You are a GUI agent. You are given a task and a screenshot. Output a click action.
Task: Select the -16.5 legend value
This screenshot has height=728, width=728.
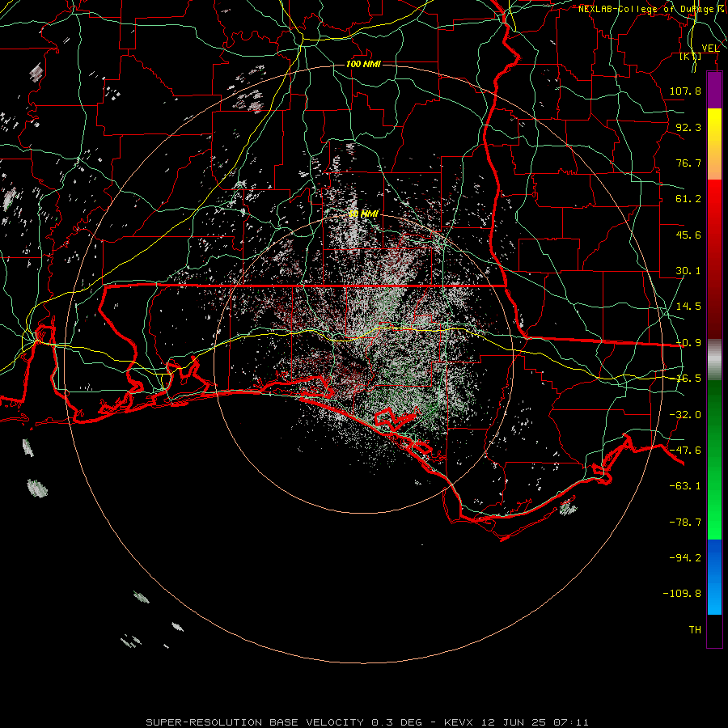(x=688, y=379)
